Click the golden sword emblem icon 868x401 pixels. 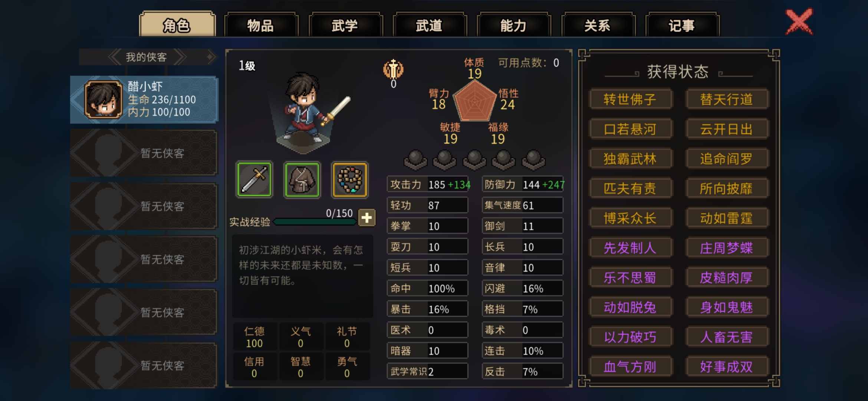(393, 69)
